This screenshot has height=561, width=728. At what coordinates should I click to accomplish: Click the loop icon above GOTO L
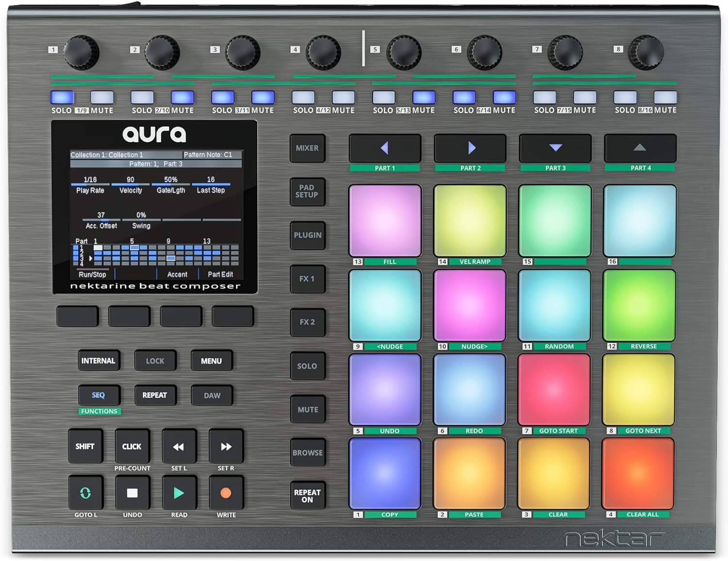pos(85,492)
